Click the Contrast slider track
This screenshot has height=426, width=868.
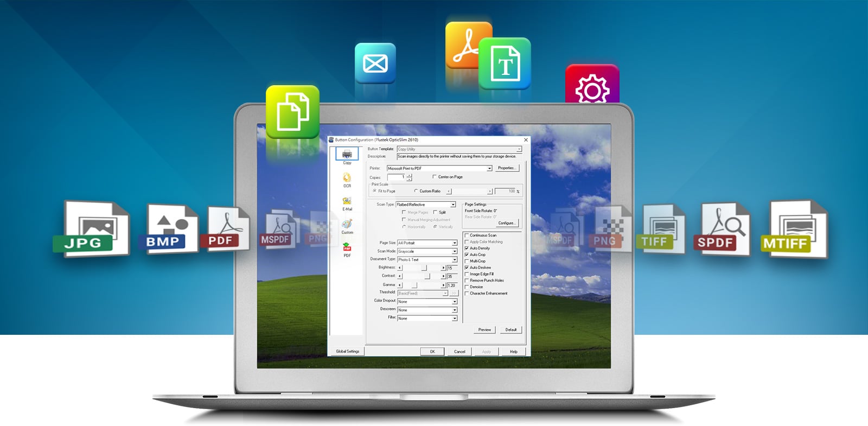click(422, 276)
